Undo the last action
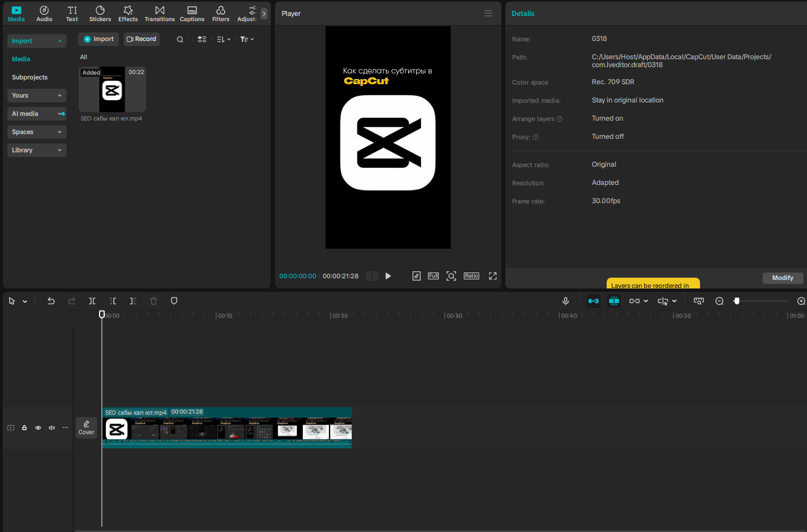The height and width of the screenshot is (532, 807). (x=51, y=301)
